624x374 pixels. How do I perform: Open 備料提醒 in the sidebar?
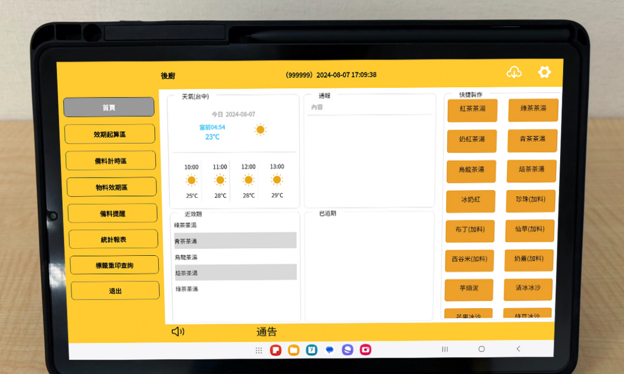tap(113, 214)
